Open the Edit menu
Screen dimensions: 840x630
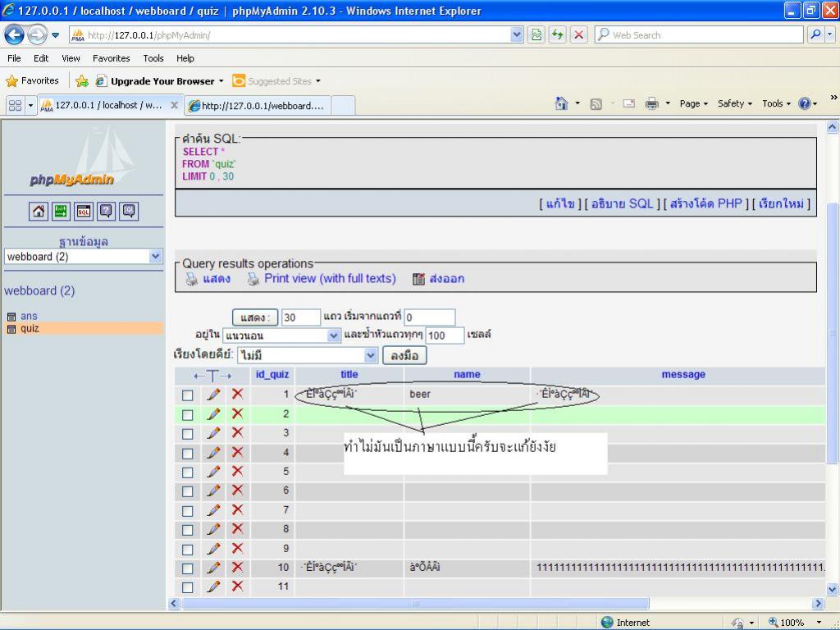pyautogui.click(x=41, y=58)
